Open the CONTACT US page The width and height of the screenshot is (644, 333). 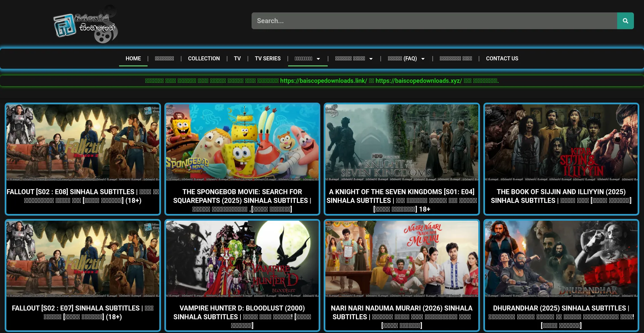point(502,58)
